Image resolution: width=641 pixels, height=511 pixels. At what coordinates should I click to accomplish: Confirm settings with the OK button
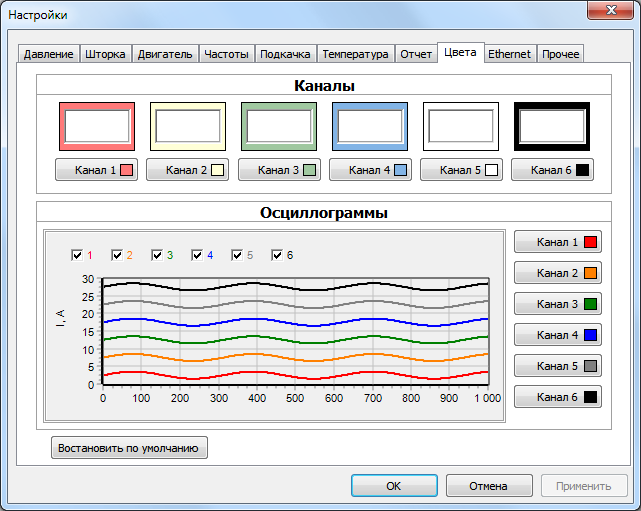click(x=394, y=486)
